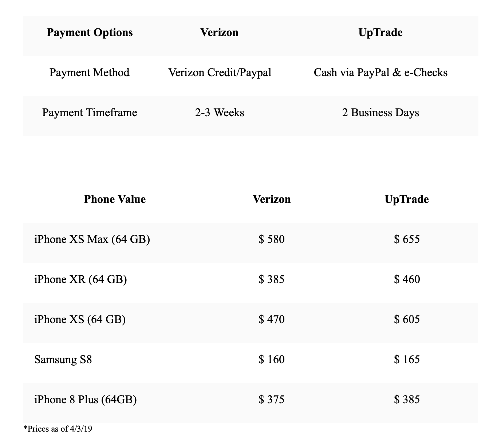Select the Phone Value column header
The height and width of the screenshot is (448, 493).
[115, 199]
